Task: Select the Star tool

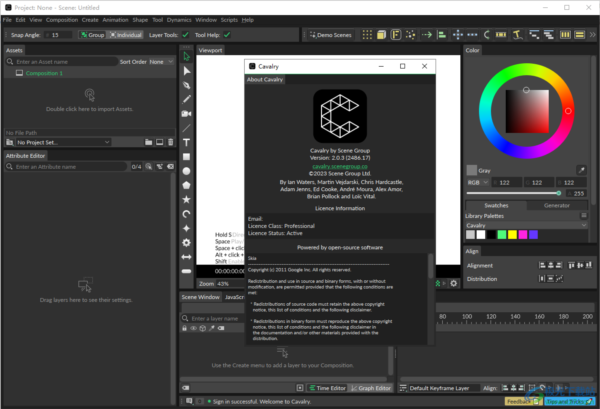Action: point(186,199)
